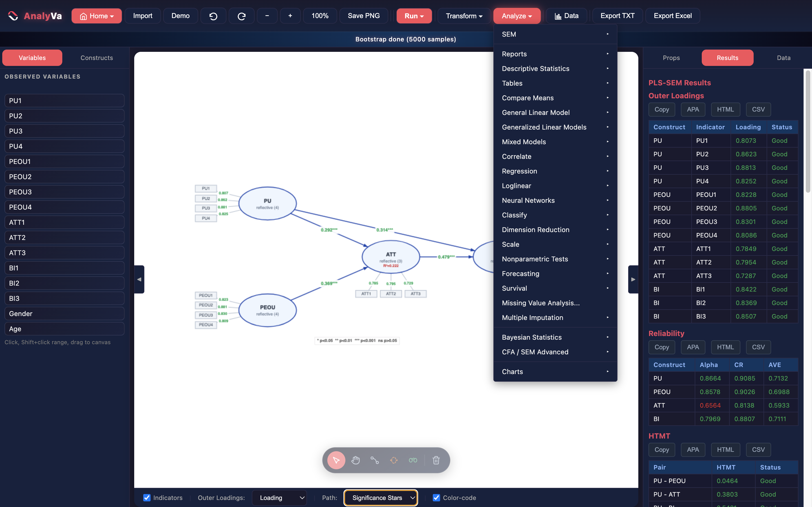The width and height of the screenshot is (812, 507).
Task: Switch to the Constructs tab
Action: 97,58
